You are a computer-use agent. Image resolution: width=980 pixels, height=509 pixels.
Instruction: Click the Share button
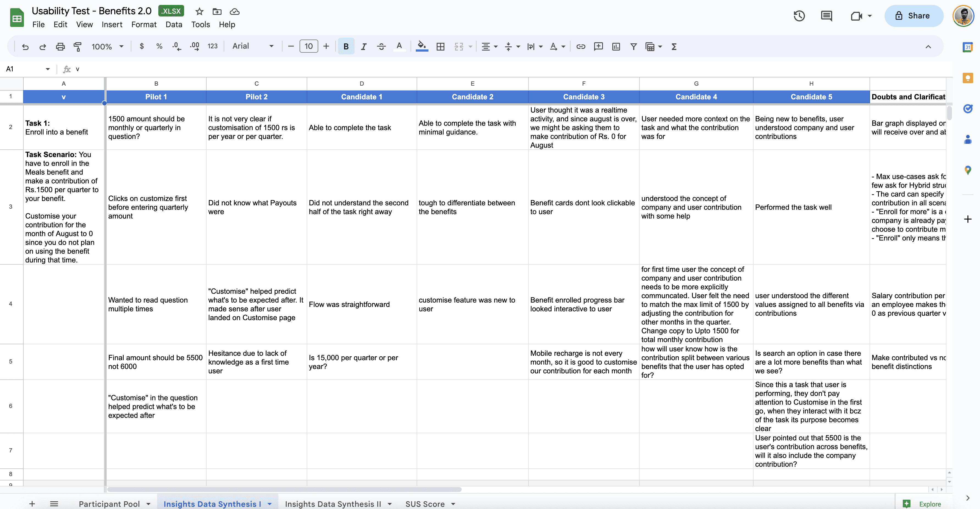(913, 16)
